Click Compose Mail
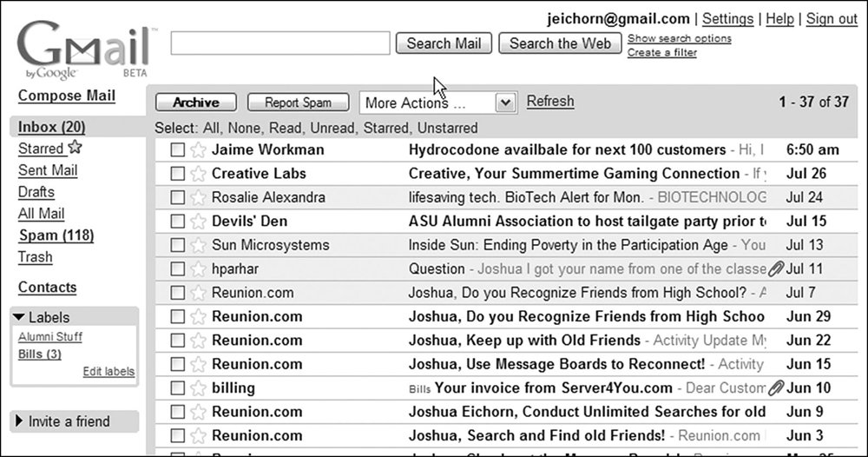868x457 pixels. (67, 96)
